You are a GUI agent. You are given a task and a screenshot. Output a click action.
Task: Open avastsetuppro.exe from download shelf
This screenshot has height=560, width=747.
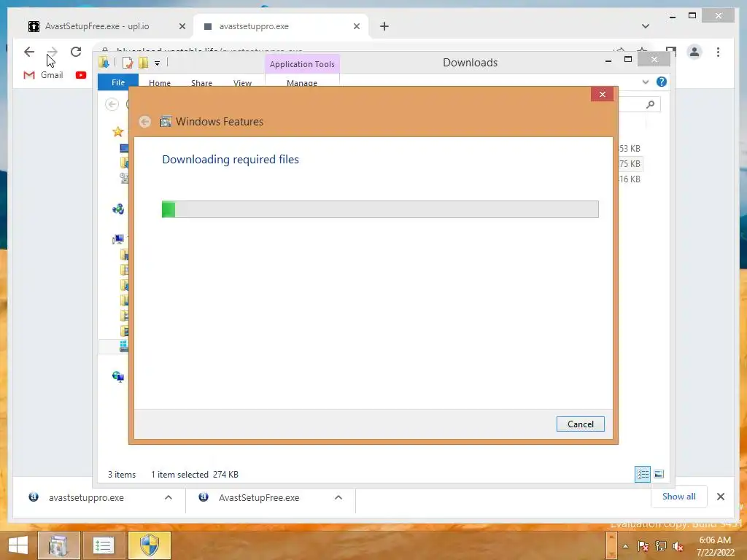point(86,497)
